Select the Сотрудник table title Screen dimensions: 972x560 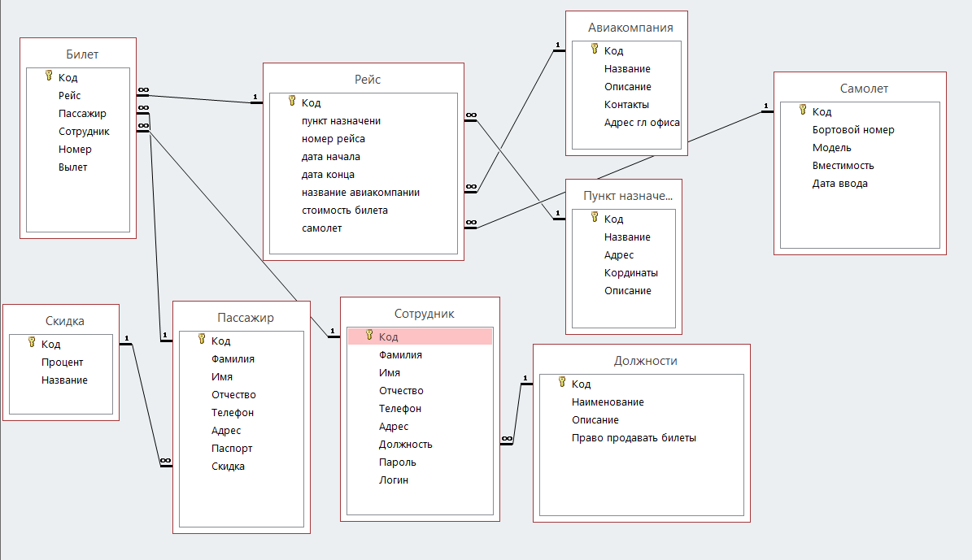point(424,314)
